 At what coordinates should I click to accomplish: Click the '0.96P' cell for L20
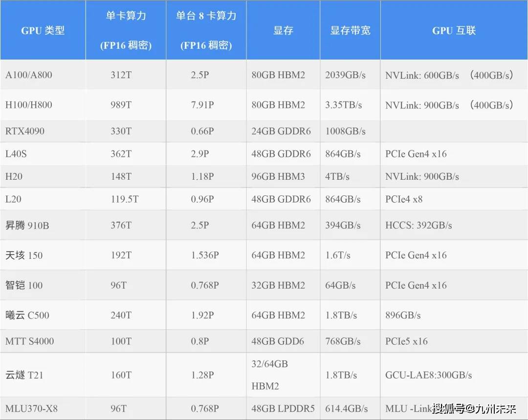tap(202, 199)
